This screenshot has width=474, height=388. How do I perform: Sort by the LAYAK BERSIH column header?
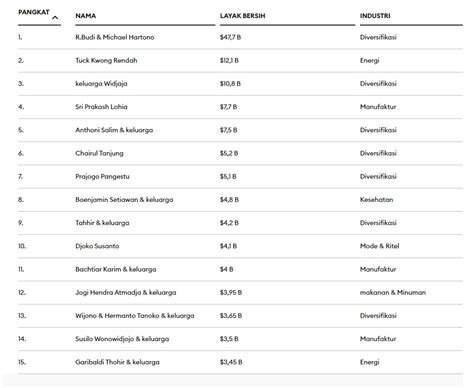pos(242,16)
